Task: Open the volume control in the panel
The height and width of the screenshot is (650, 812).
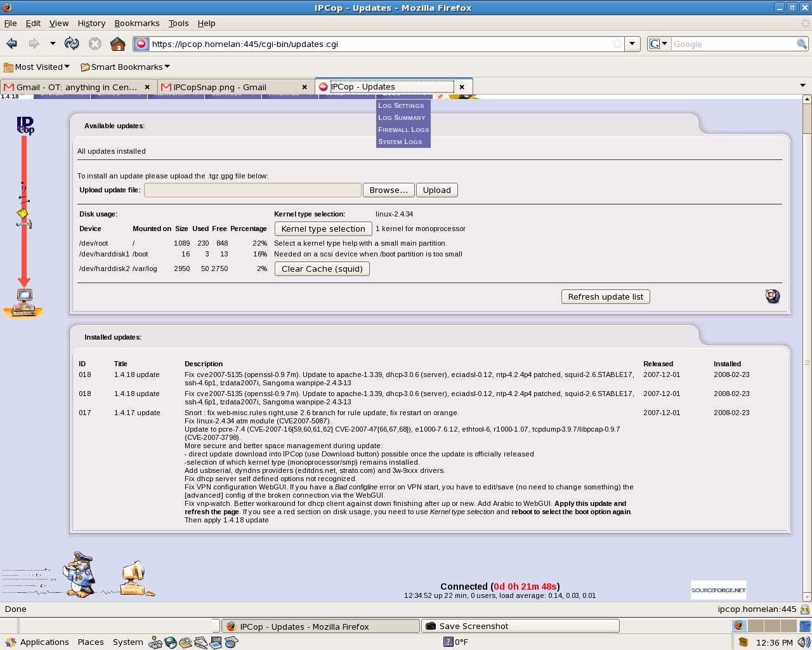Action: point(804,642)
